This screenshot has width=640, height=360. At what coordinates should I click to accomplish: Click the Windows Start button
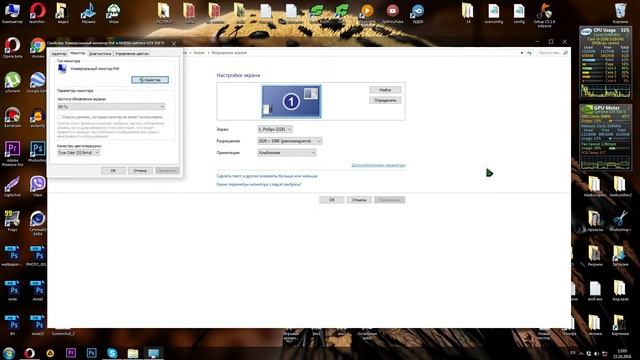click(x=9, y=353)
